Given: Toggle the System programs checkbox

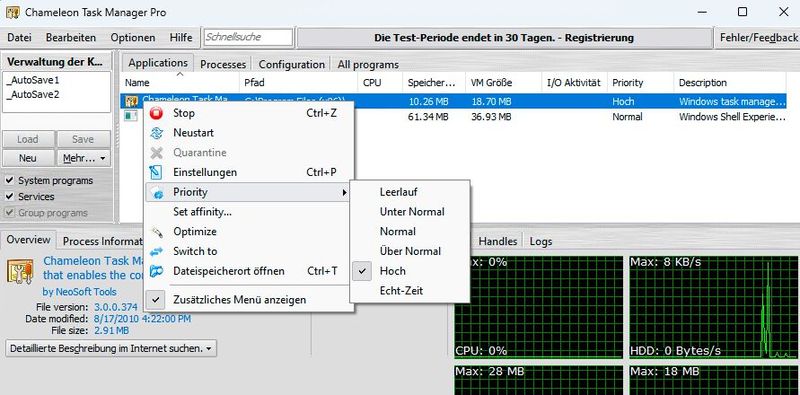Looking at the screenshot, I should click(x=10, y=180).
